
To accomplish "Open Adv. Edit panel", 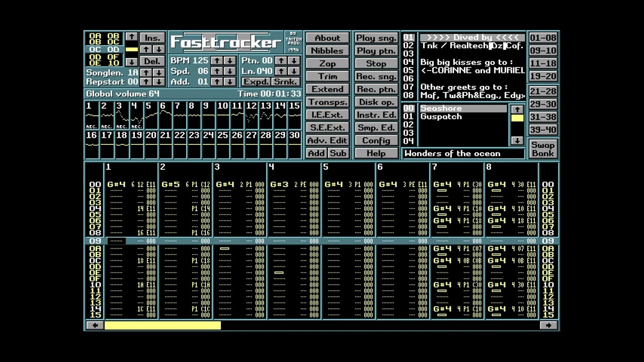I will (x=328, y=141).
